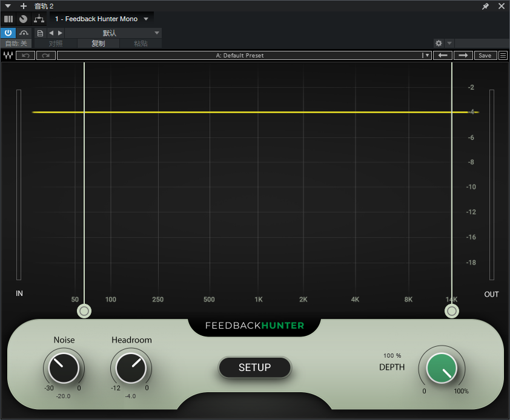The width and height of the screenshot is (510, 420).
Task: Open the collapse triangle at window top-left
Action: [8, 6]
